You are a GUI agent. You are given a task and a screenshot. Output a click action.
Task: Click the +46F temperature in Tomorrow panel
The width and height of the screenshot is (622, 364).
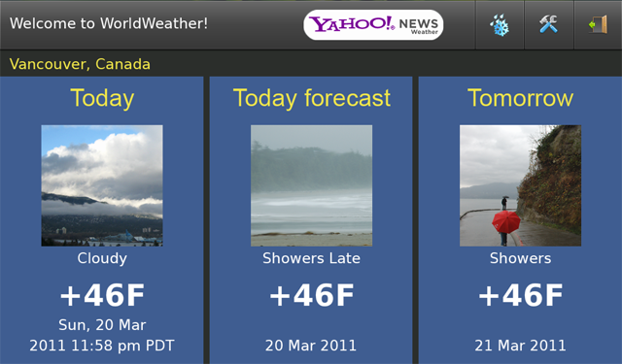click(x=521, y=295)
